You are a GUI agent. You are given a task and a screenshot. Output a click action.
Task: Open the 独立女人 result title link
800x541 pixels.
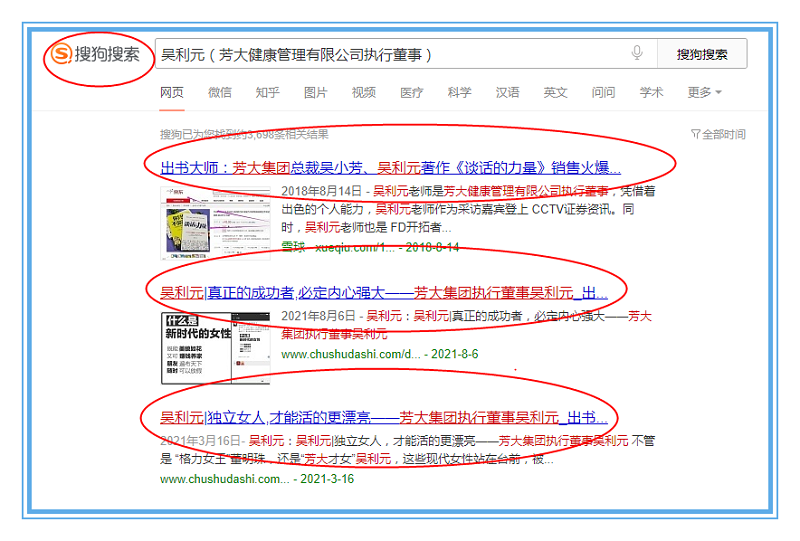click(384, 418)
